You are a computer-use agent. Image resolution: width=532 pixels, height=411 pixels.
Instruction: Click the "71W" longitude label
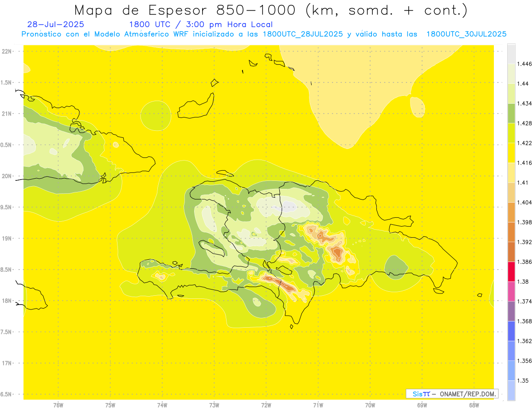click(318, 405)
